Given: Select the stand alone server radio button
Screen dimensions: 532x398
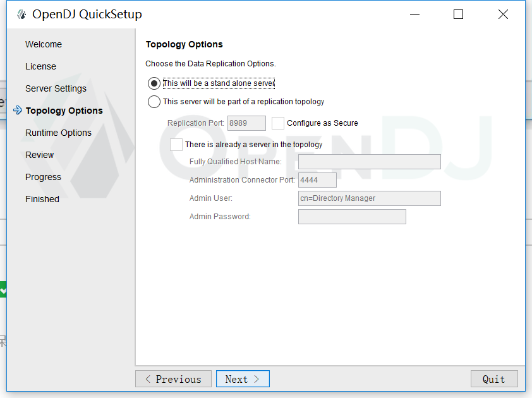Looking at the screenshot, I should [154, 83].
